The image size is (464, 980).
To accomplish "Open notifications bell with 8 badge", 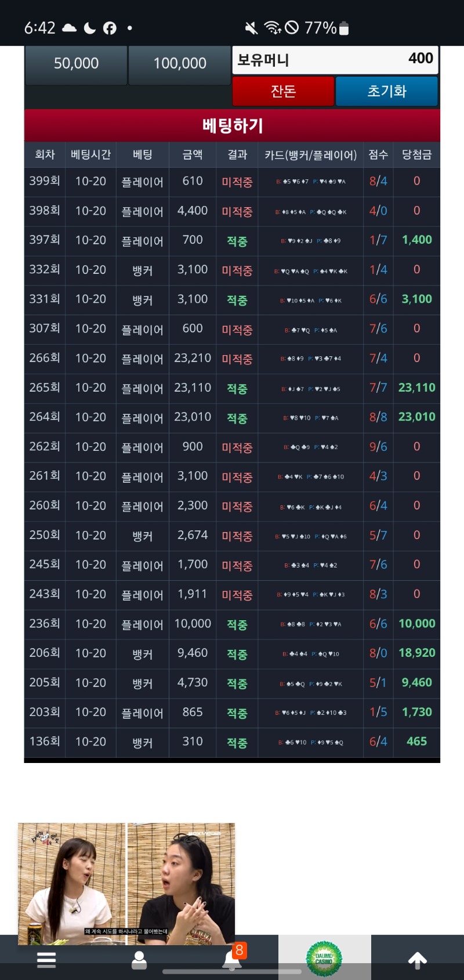I will [x=233, y=959].
